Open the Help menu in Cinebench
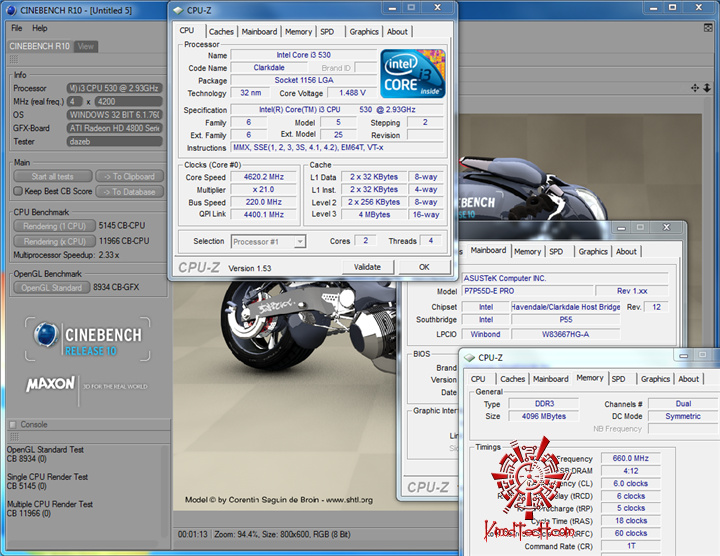The image size is (720, 556). pos(39,28)
